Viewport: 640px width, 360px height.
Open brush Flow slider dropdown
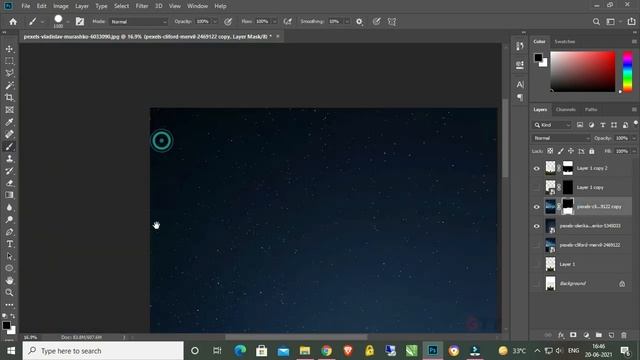(x=274, y=22)
